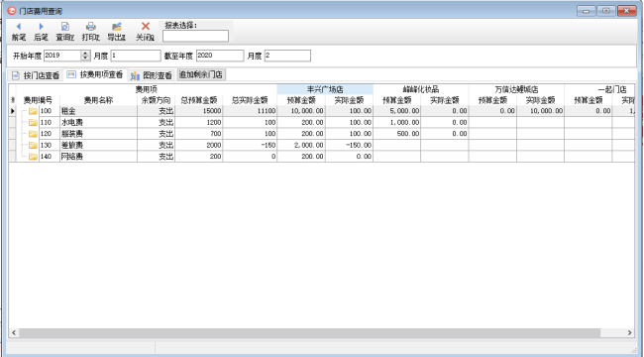
Task: Click the 导出 export icon
Action: point(117,27)
